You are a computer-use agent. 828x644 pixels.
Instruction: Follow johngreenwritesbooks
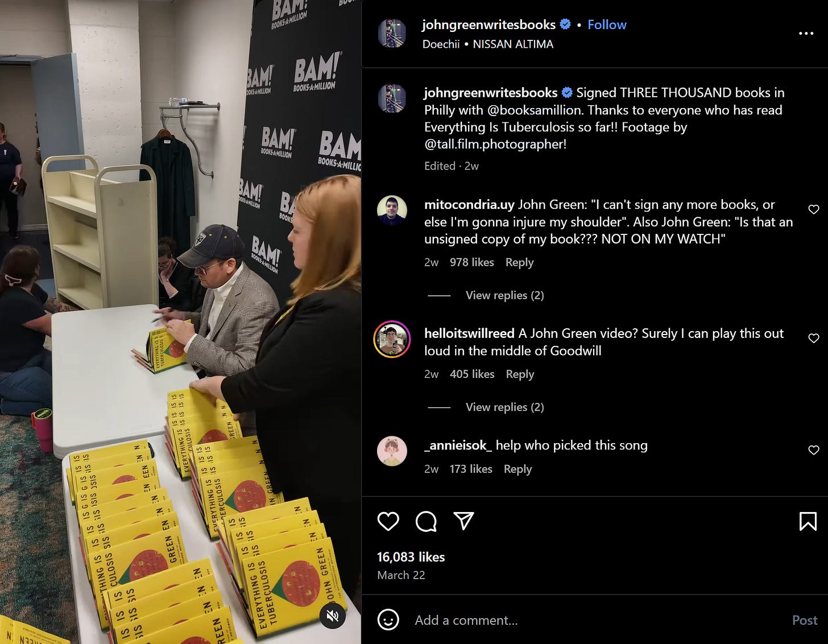pos(607,24)
